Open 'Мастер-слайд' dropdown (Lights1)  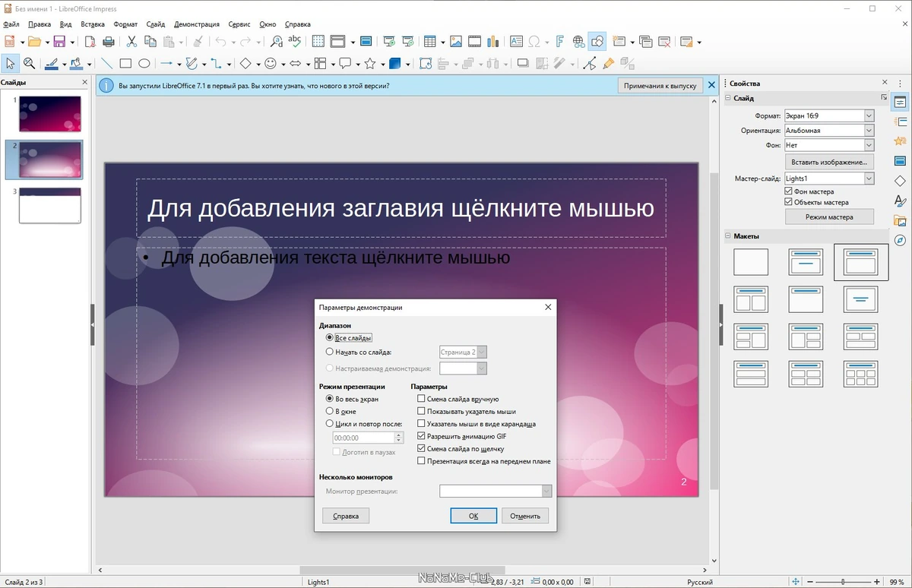pyautogui.click(x=829, y=179)
